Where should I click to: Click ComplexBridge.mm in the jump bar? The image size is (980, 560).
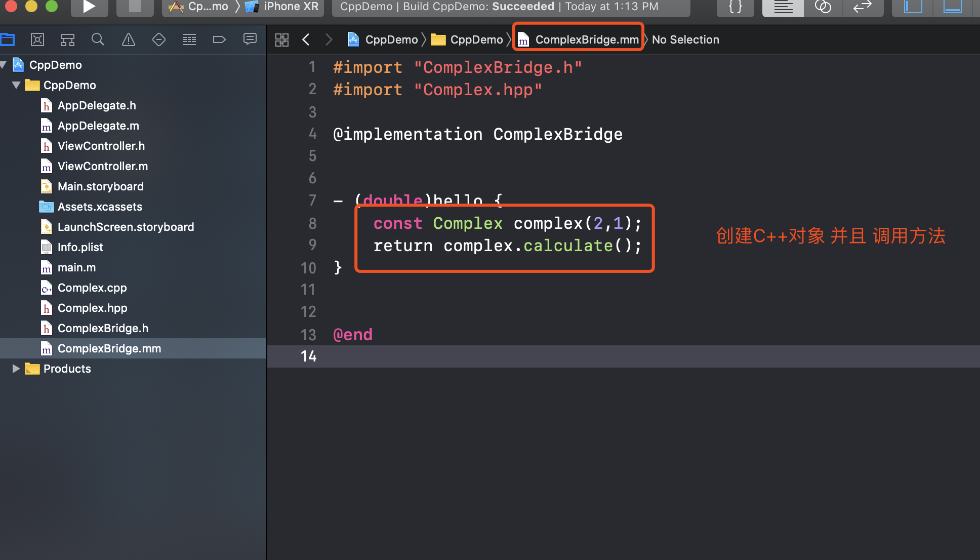[x=586, y=39]
